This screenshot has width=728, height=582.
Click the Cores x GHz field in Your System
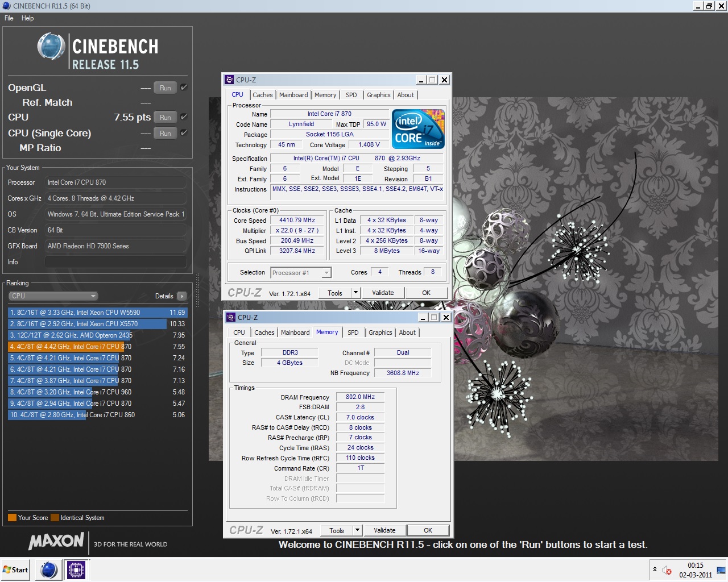(115, 198)
